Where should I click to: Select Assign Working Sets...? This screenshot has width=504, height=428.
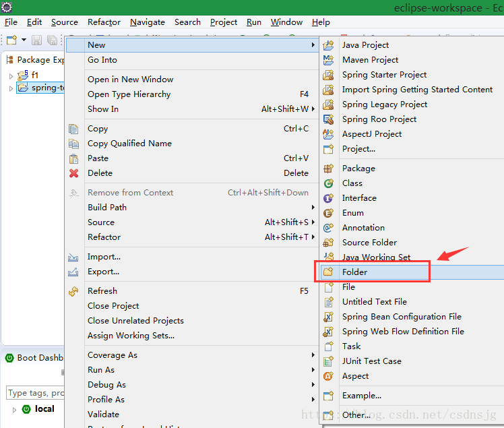point(192,336)
